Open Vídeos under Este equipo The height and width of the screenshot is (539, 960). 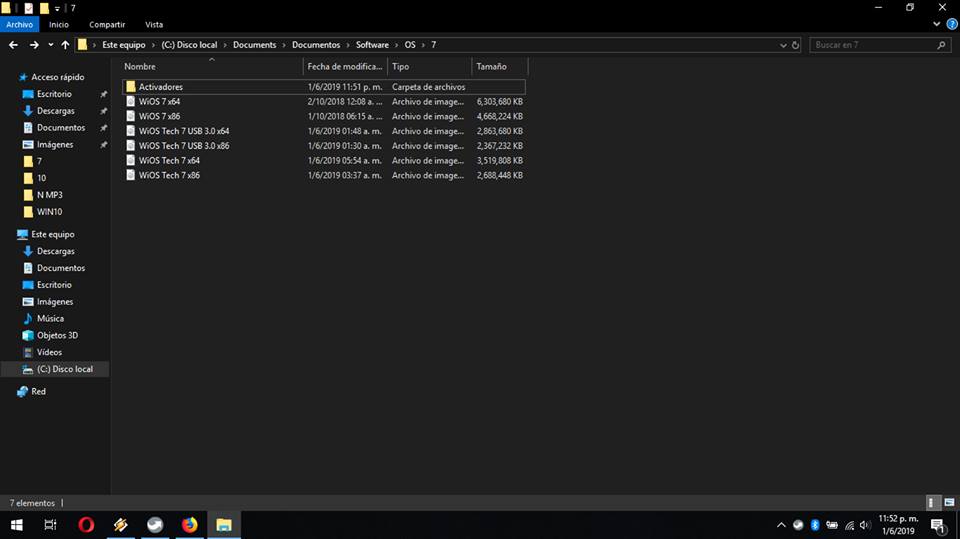(x=42, y=352)
